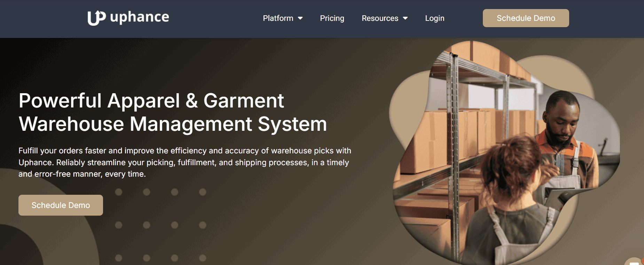
Task: Click the Powerful Apparel & Garment headline
Action: pos(173,112)
